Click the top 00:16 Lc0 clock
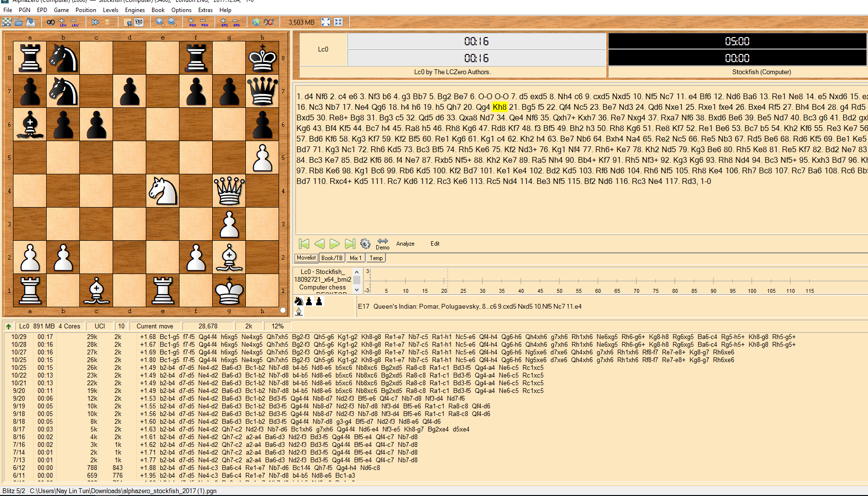This screenshot has height=496, width=868. tap(476, 41)
